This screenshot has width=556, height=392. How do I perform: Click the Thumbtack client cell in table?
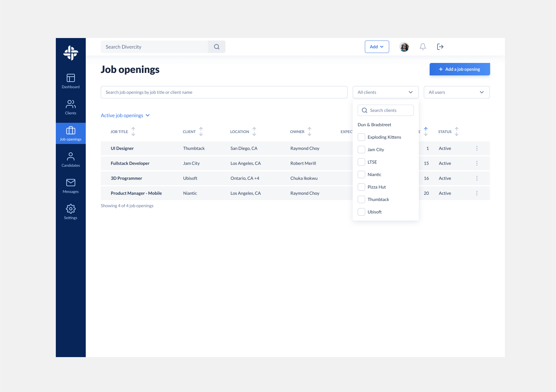point(194,148)
